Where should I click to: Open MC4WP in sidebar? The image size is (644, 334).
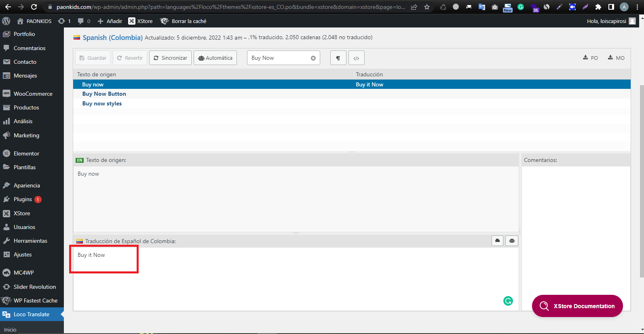(x=32, y=273)
